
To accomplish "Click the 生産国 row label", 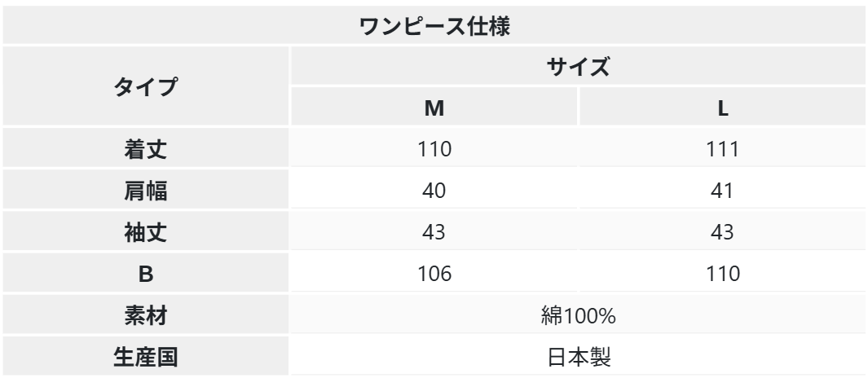I will click(146, 357).
